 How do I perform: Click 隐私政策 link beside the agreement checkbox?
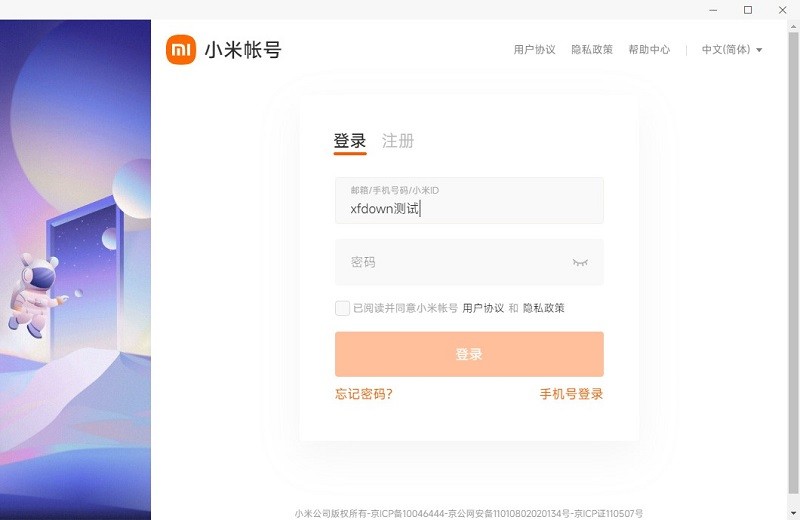[x=544, y=308]
